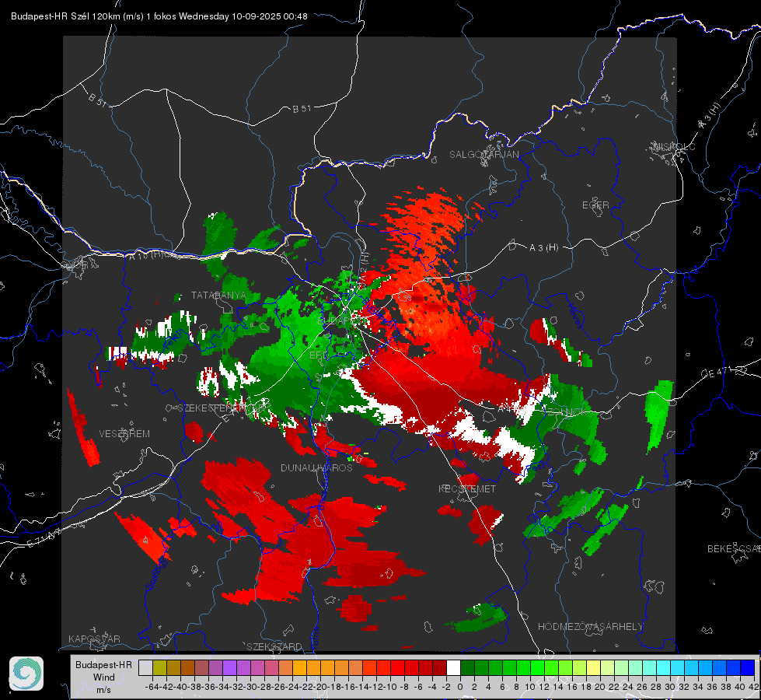Click the dark blue last legend swatch

(x=748, y=667)
